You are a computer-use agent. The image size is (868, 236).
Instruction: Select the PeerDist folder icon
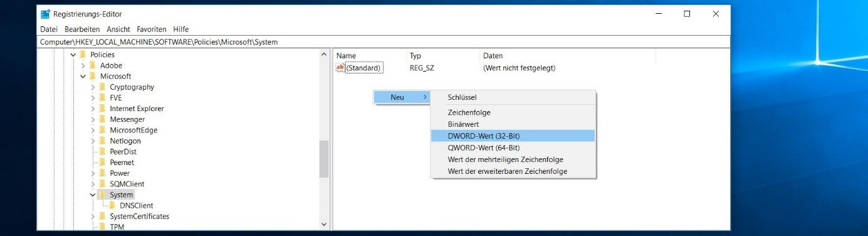[102, 152]
